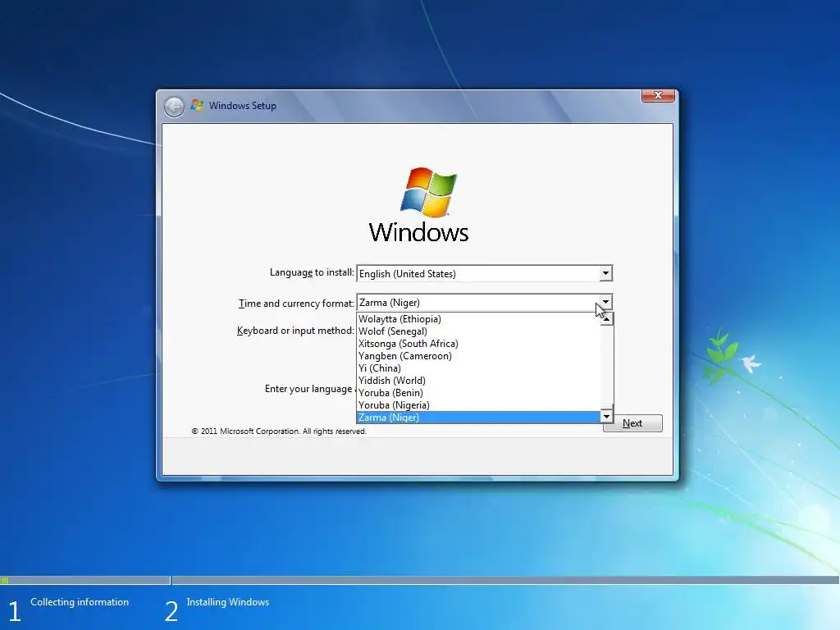840x630 pixels.
Task: Collapse the Time and currency format dropdown
Action: point(605,302)
